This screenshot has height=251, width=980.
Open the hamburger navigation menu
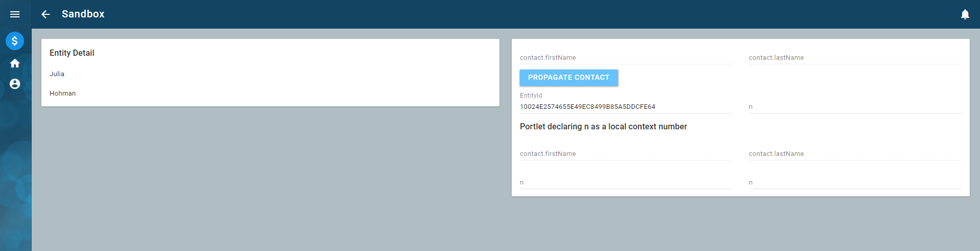click(15, 14)
